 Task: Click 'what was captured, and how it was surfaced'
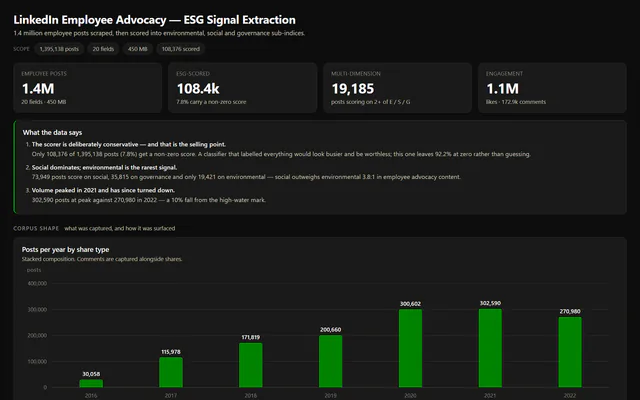(x=120, y=229)
